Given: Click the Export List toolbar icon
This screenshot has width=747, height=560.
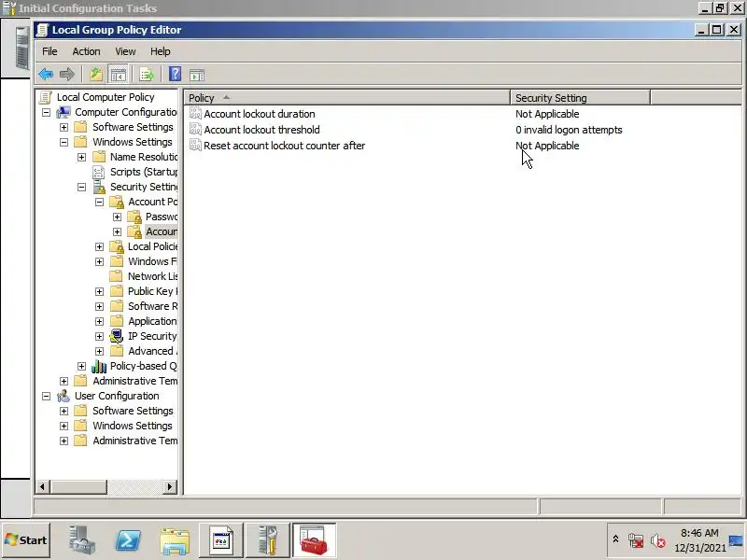Looking at the screenshot, I should pyautogui.click(x=147, y=75).
